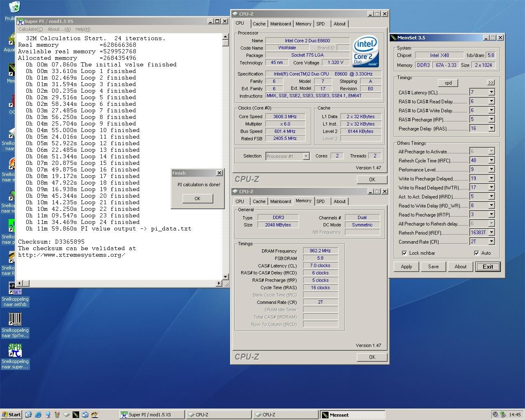The image size is (525, 420).
Task: Open Read to Precharge (tRTP) dropdown
Action: [491, 215]
